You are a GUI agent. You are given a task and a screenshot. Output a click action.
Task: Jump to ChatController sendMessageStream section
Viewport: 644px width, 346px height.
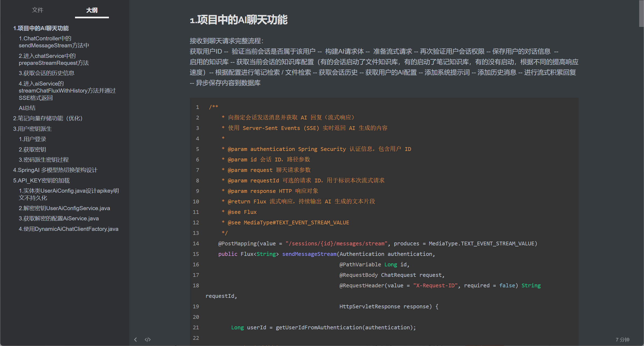(54, 42)
